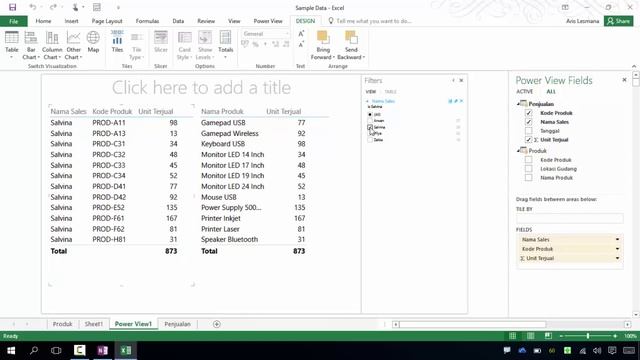Image resolution: width=640 pixels, height=360 pixels.
Task: Check the Tanggal field
Action: [x=529, y=131]
